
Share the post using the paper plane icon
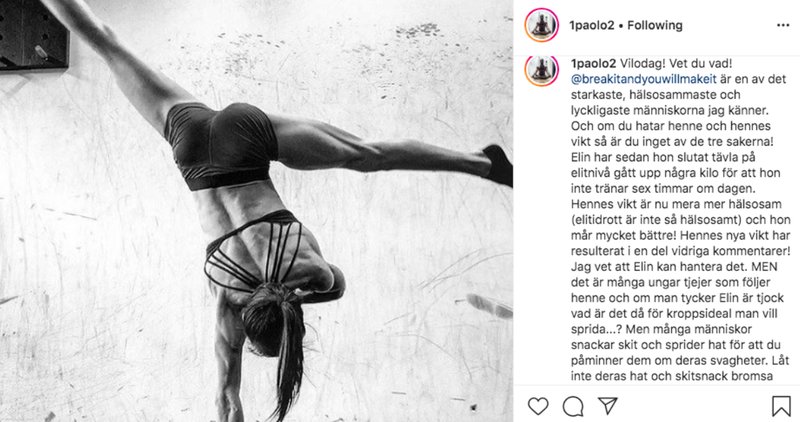(608, 406)
